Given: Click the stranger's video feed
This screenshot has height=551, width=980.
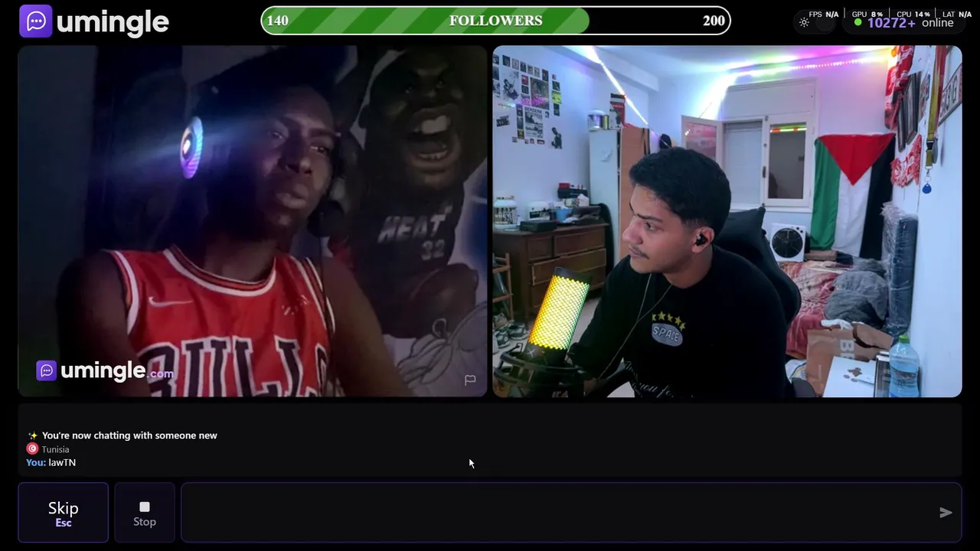Looking at the screenshot, I should coord(253,221).
